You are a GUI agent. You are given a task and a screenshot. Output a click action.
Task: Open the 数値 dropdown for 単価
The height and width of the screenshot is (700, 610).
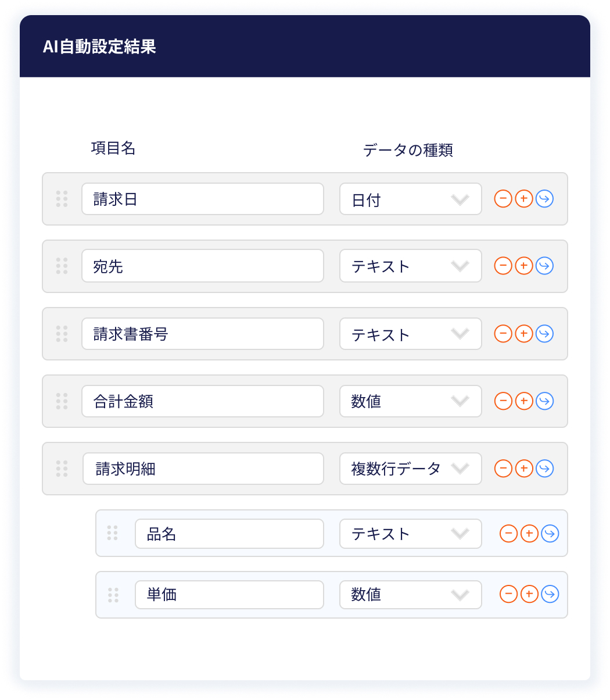click(410, 595)
